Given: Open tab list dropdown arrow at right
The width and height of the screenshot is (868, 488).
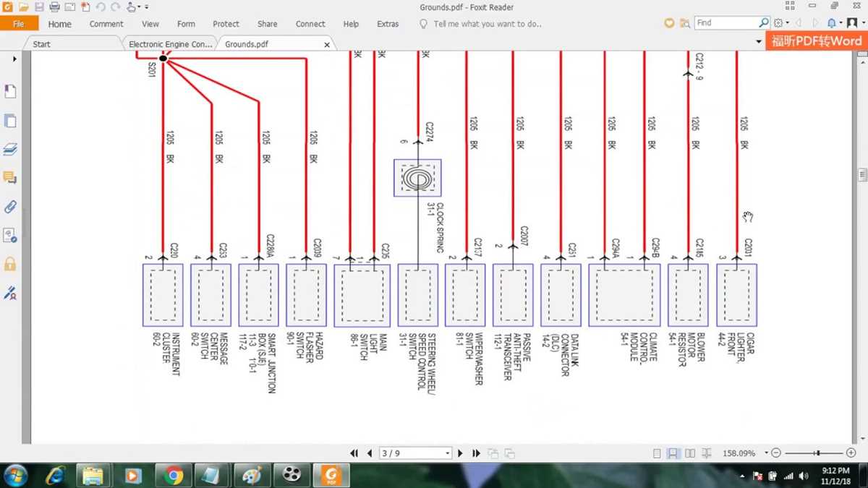Looking at the screenshot, I should tap(759, 43).
